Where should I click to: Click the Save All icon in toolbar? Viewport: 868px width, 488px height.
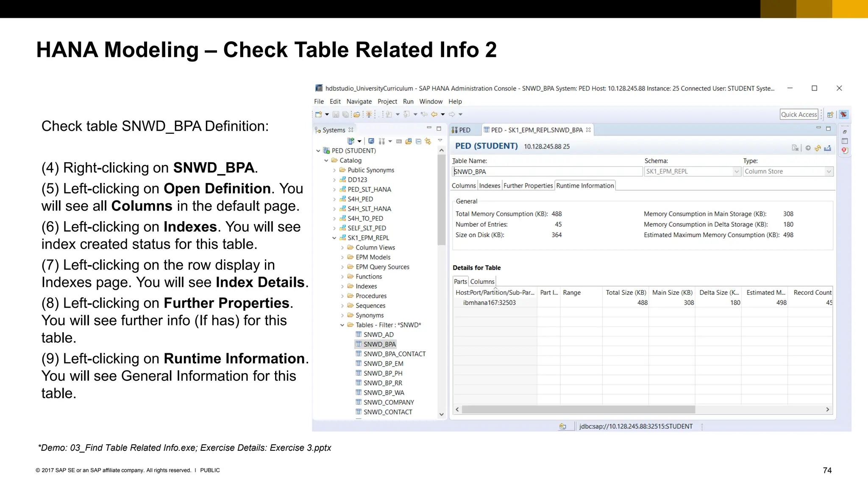coord(345,114)
